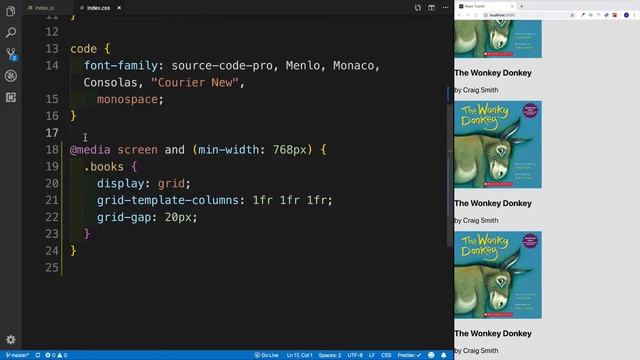Click the monospace value on line 15
This screenshot has height=360, width=640.
tap(127, 99)
